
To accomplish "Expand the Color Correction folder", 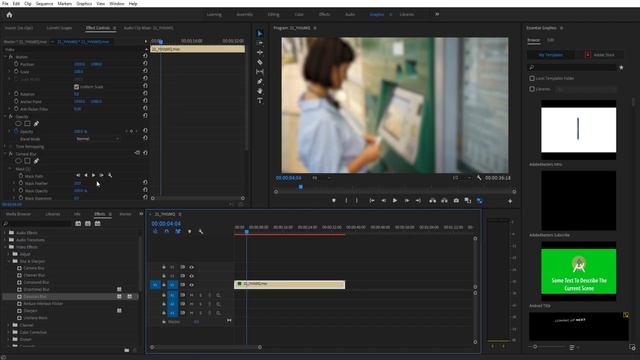I will tap(9, 332).
